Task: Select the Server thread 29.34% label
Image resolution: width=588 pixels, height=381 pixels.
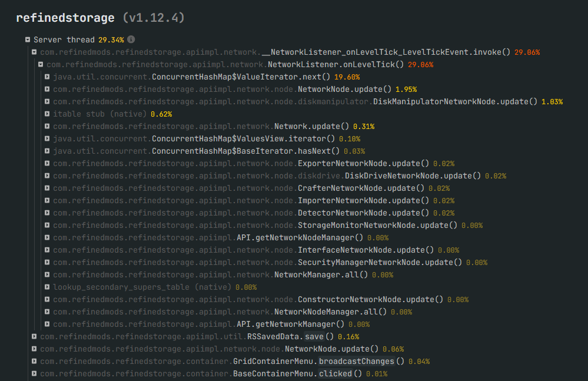Action: click(x=79, y=40)
